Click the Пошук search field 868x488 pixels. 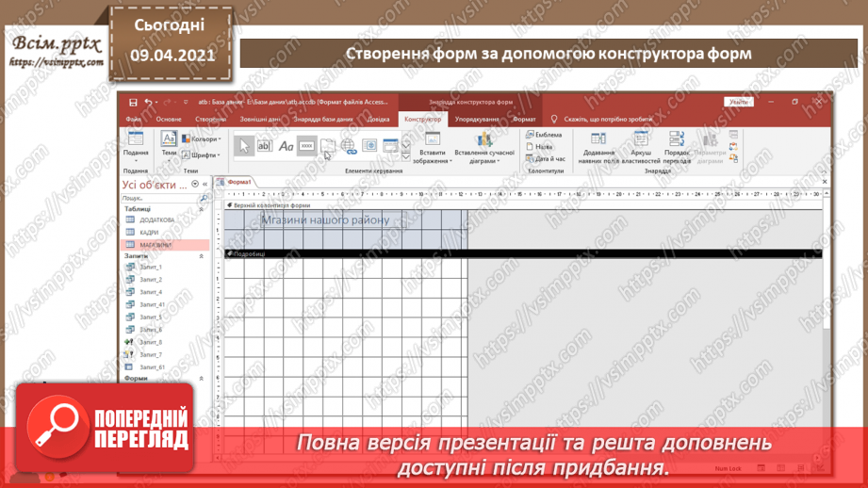[158, 199]
